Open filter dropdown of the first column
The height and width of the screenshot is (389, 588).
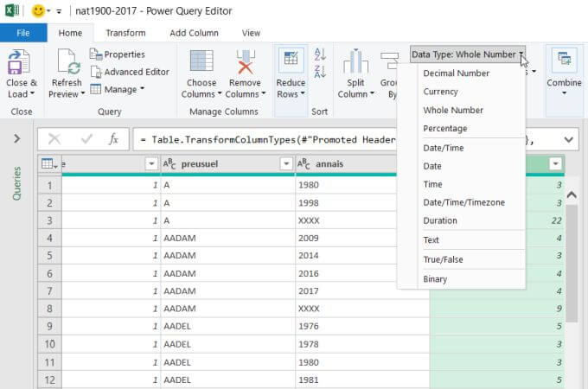[151, 163]
